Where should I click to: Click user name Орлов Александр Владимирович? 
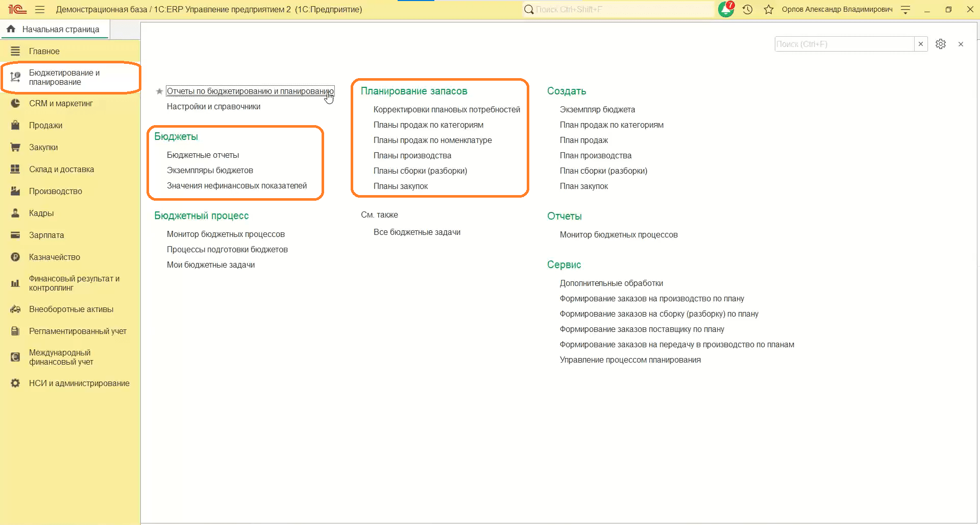click(837, 9)
